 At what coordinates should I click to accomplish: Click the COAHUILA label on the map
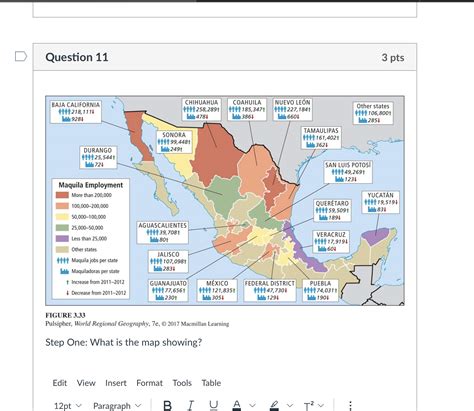coord(247,102)
